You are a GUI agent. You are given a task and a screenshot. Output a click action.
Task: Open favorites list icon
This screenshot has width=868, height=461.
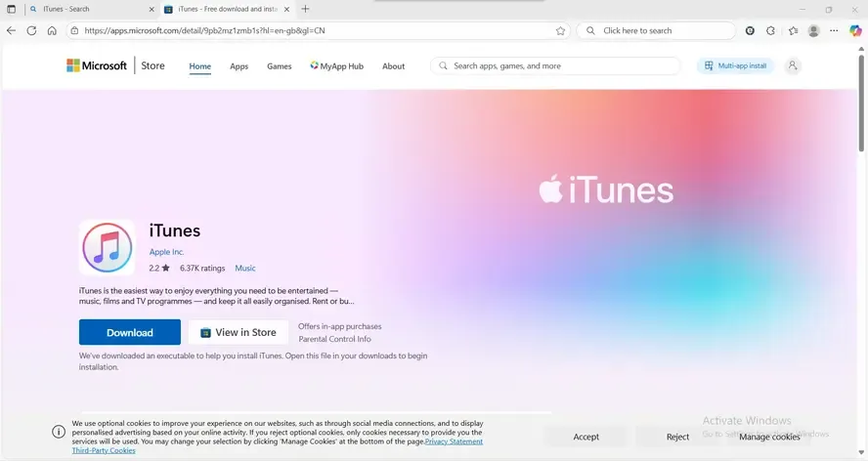pos(793,30)
